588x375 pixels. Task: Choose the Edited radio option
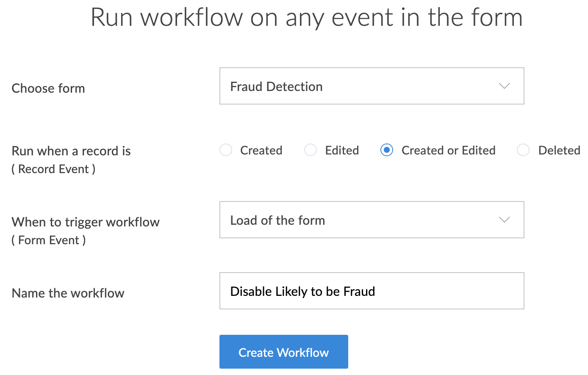[x=311, y=150]
